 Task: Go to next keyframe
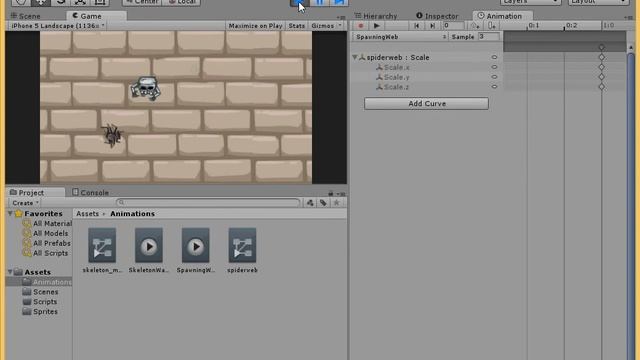point(432,26)
